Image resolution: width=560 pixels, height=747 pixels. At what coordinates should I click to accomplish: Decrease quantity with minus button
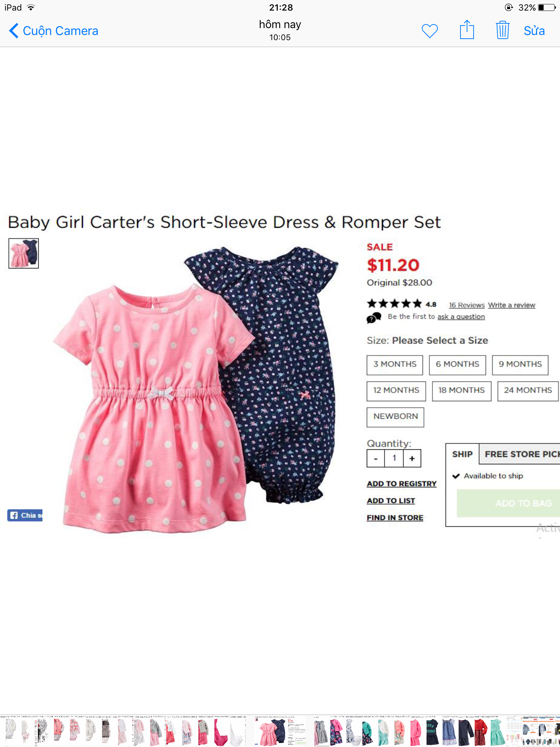pyautogui.click(x=376, y=458)
